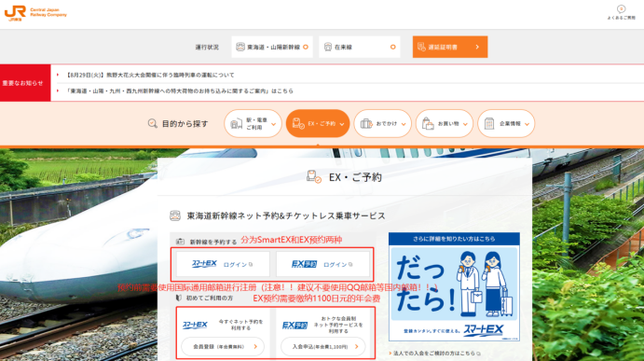Click the JR Central Japan Railway logo
644x361 pixels.
click(x=35, y=13)
